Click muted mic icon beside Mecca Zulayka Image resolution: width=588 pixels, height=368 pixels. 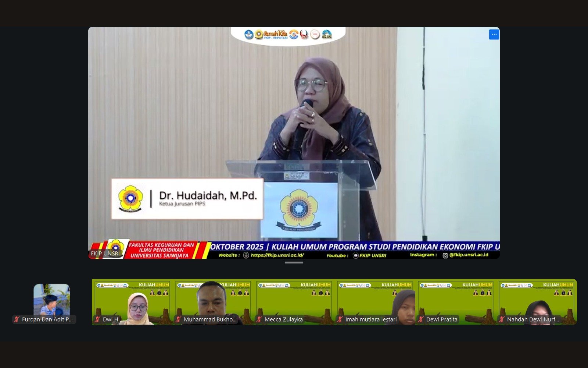click(259, 319)
